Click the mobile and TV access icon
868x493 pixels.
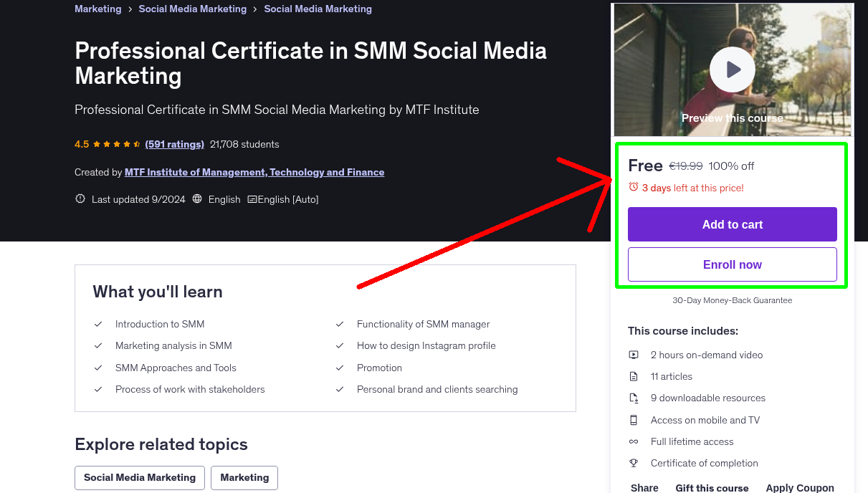[x=634, y=420]
